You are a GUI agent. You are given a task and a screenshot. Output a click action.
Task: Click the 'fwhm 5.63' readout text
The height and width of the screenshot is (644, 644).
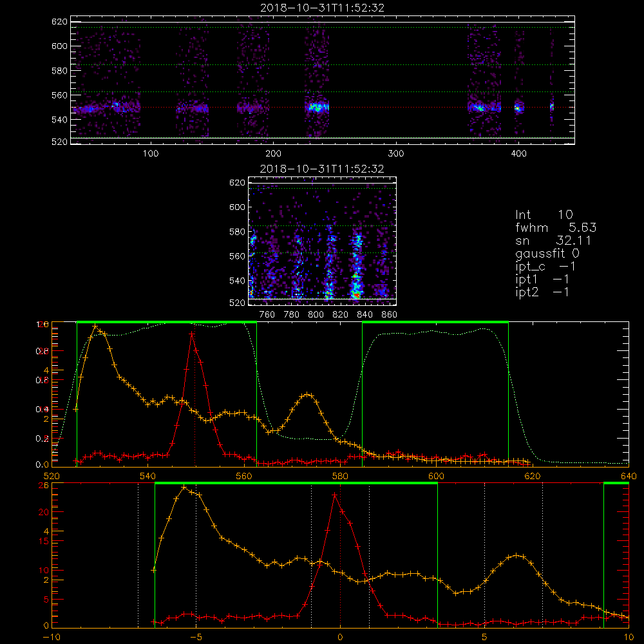556,227
